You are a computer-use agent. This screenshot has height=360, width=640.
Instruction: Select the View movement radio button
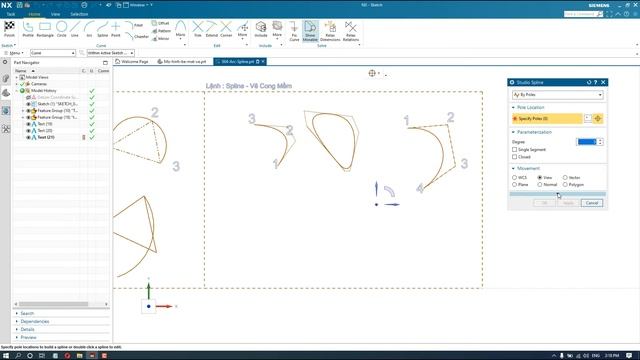pos(540,178)
